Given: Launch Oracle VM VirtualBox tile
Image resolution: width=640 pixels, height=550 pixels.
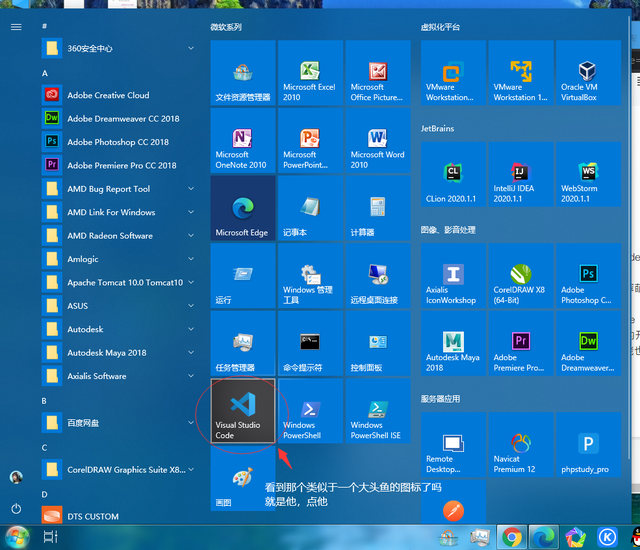Looking at the screenshot, I should click(589, 73).
